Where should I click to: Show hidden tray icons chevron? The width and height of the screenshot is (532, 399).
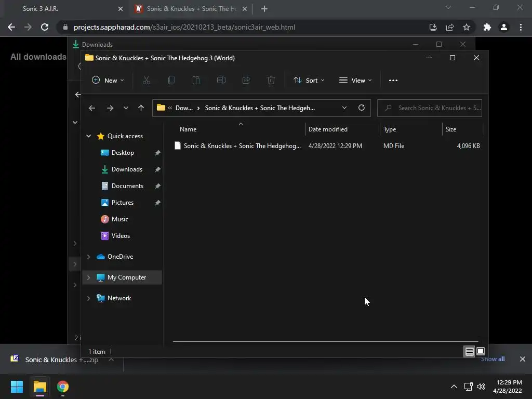[454, 387]
